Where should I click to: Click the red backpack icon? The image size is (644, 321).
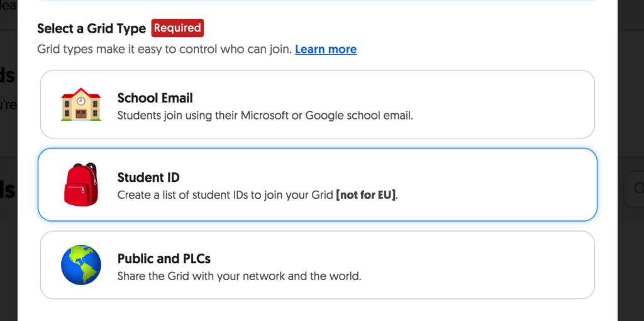(81, 184)
